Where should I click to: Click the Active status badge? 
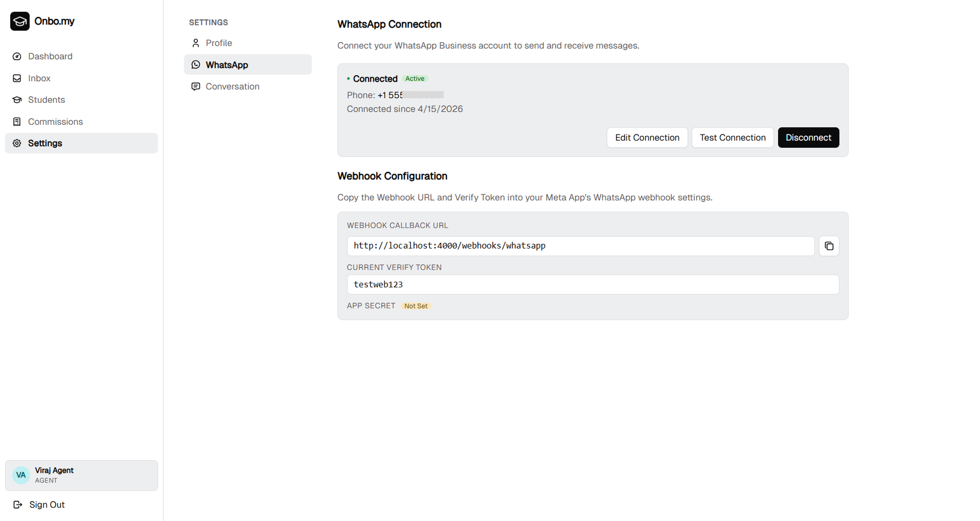(x=415, y=79)
